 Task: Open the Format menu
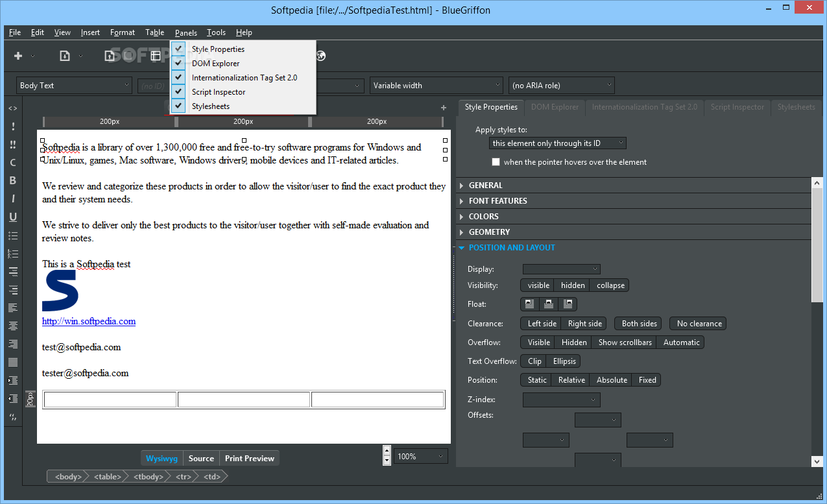tap(123, 32)
